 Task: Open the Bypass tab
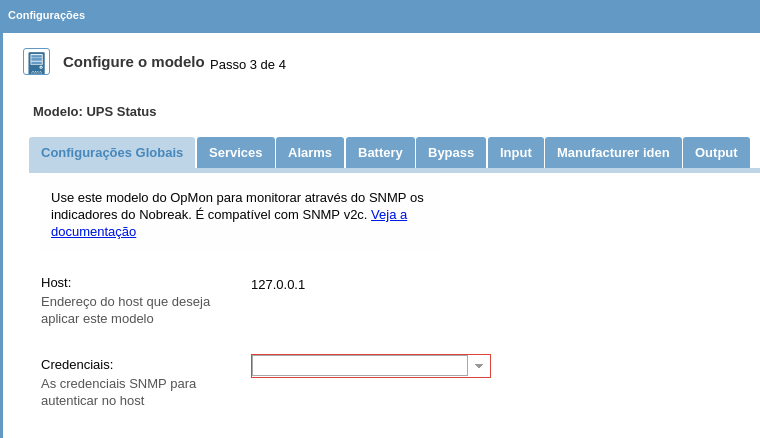pyautogui.click(x=451, y=153)
